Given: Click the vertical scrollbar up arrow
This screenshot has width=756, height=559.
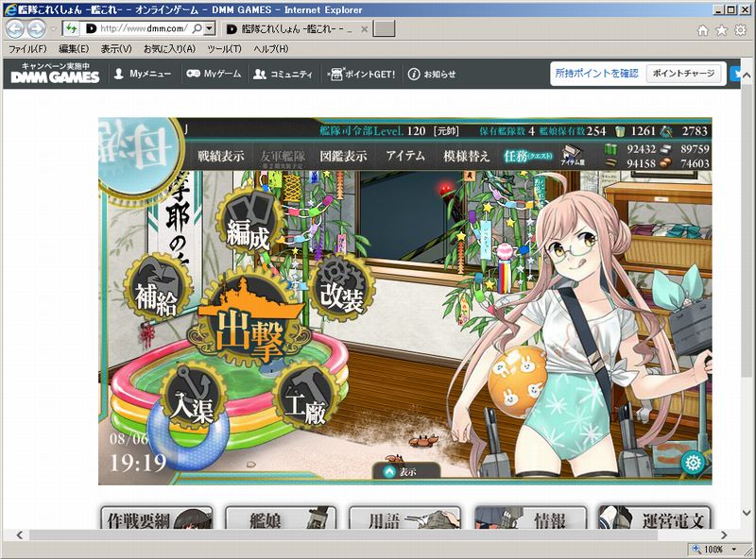Looking at the screenshot, I should click(747, 76).
